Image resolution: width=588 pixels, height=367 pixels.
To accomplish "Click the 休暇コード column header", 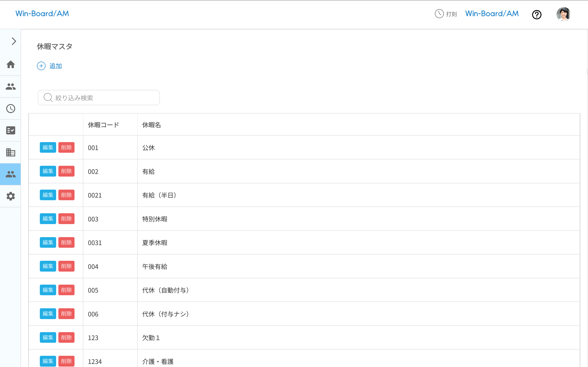I will click(x=103, y=125).
